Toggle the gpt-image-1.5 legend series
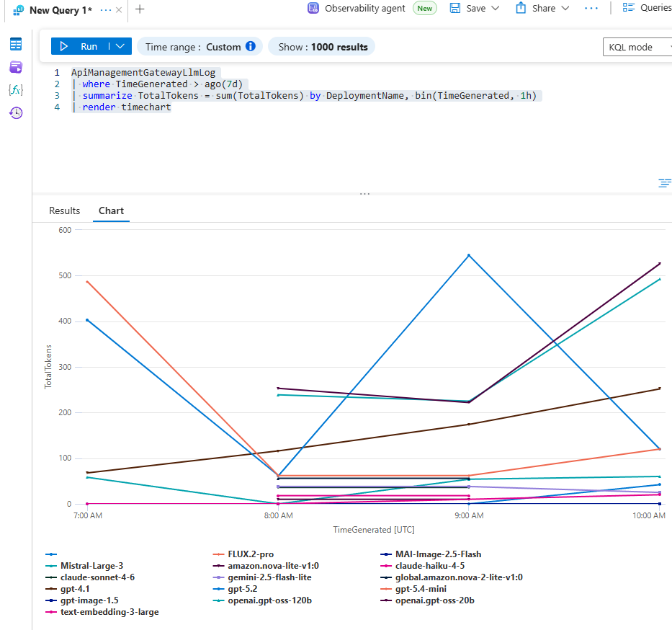Viewport: 672px width, 630px height. [x=81, y=601]
